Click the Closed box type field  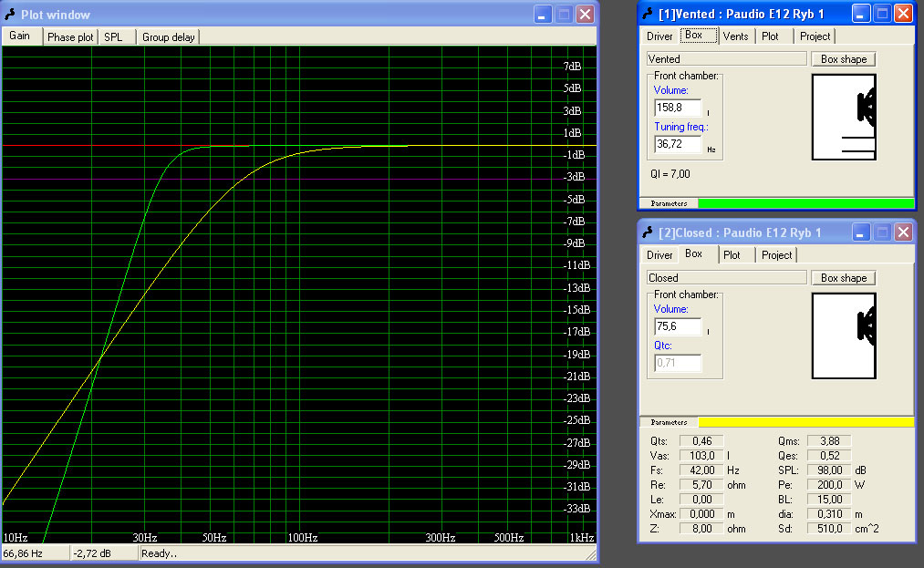click(726, 277)
